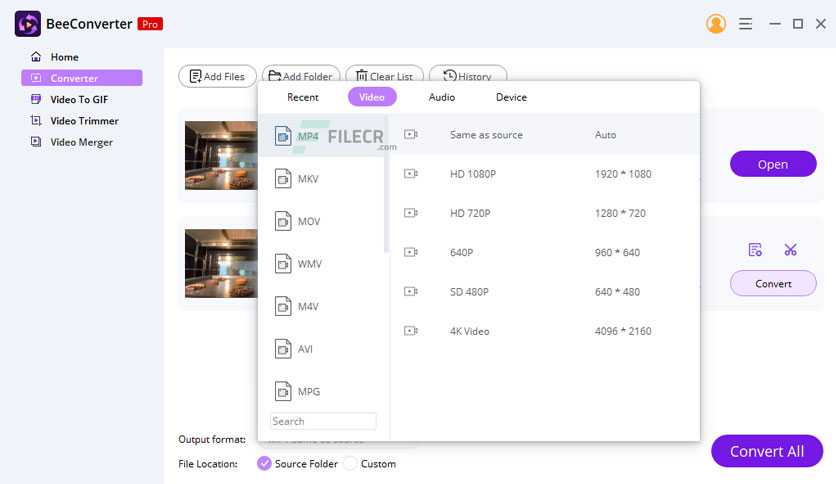This screenshot has width=836, height=484.
Task: Click camera icon beside HD 1080P
Action: [411, 174]
